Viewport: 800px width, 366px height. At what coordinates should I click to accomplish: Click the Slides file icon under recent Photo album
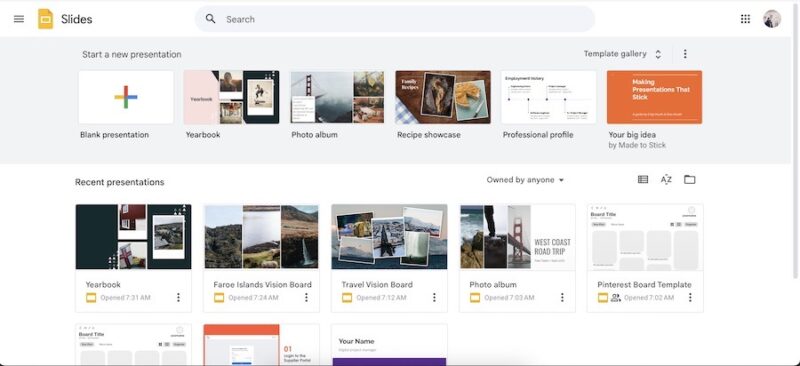[475, 298]
